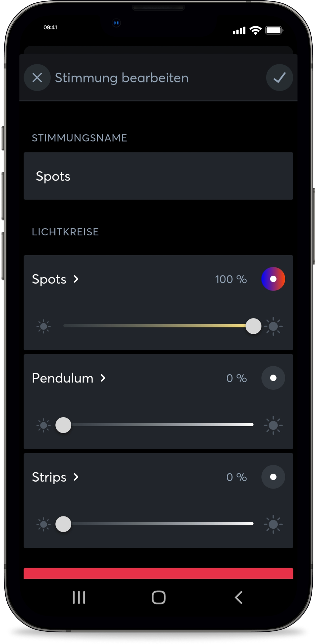
Task: Click the Stimmungsname text field
Action: (x=158, y=176)
